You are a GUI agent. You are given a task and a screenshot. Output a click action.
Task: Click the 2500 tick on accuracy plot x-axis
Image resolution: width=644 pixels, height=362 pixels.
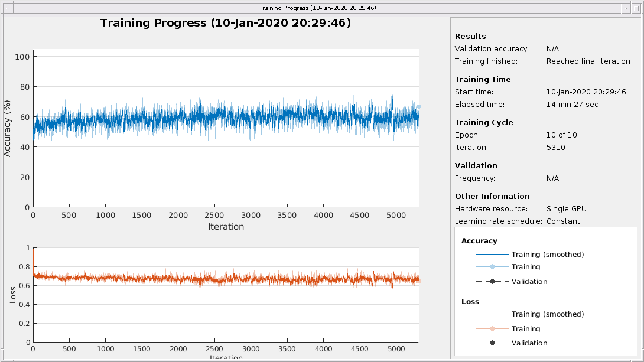tap(214, 215)
